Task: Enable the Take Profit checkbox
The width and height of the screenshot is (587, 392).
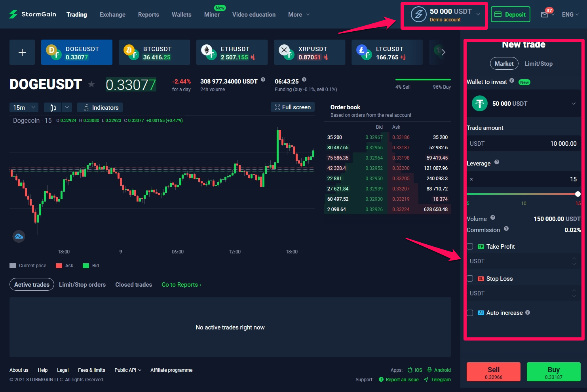Action: click(x=470, y=246)
